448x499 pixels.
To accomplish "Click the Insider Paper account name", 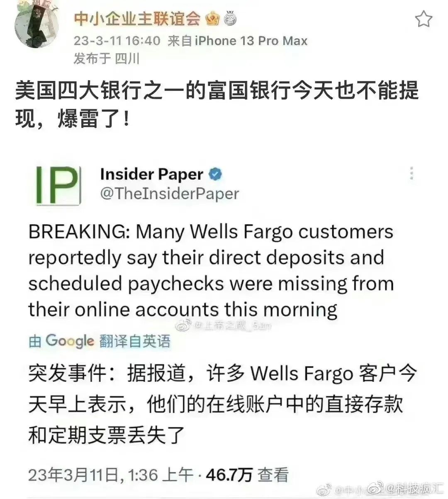I will coord(152,174).
